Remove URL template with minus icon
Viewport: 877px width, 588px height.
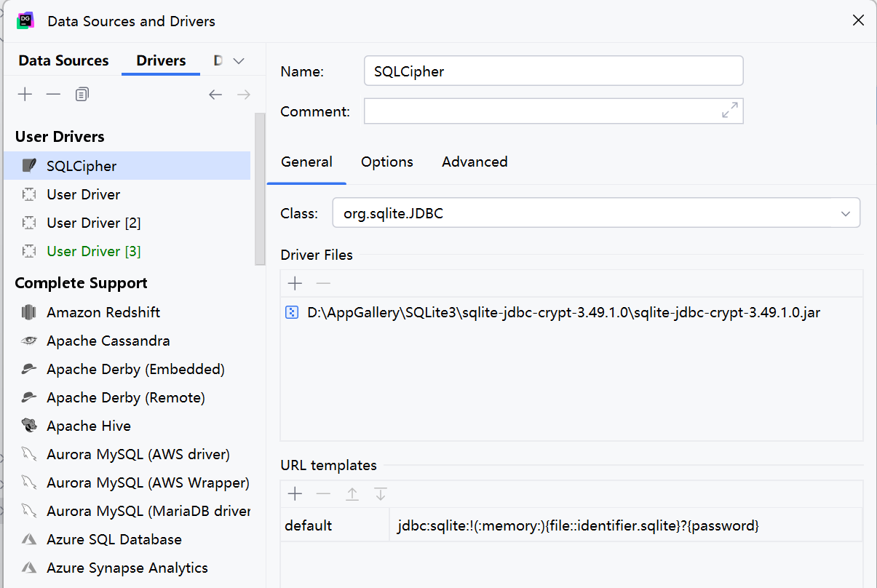(x=323, y=494)
